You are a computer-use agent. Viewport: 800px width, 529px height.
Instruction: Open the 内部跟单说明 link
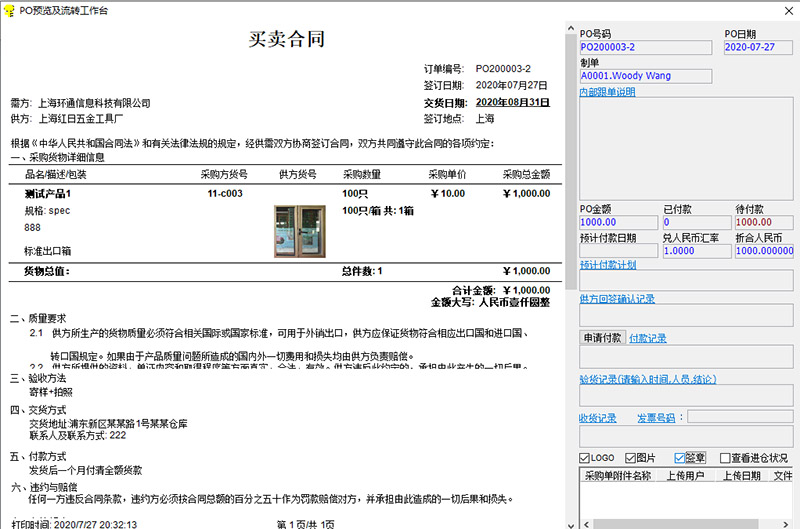[607, 92]
